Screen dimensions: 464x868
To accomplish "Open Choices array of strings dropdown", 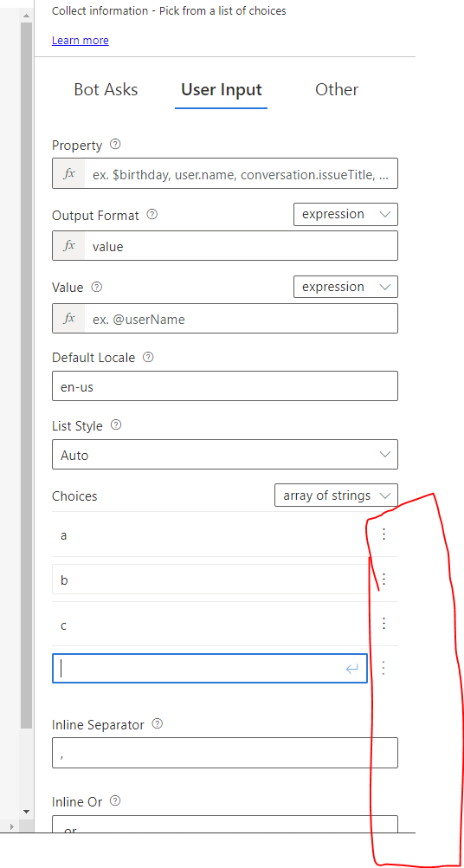I will pos(336,496).
